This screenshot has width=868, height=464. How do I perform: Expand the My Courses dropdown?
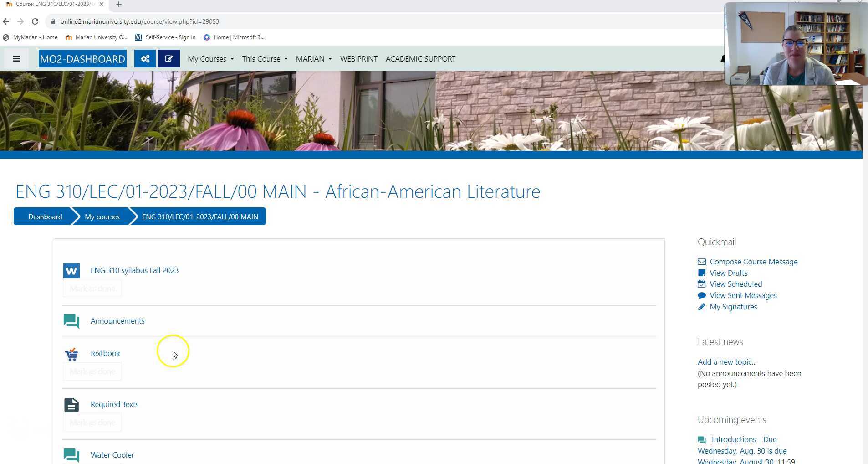(210, 58)
